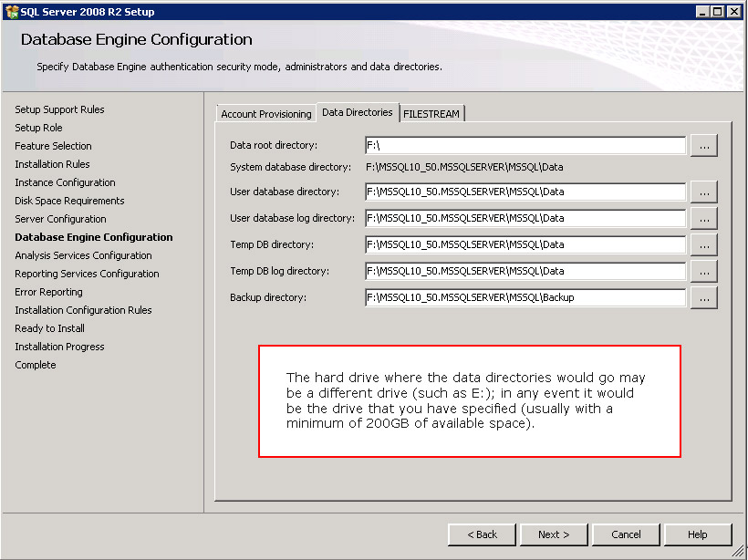Click the Backup directory field

pos(525,297)
